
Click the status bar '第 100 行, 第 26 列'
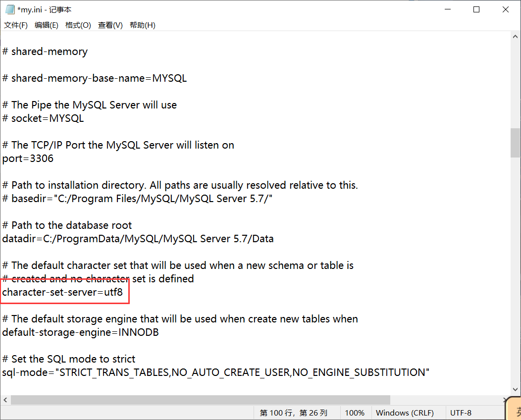pyautogui.click(x=294, y=413)
